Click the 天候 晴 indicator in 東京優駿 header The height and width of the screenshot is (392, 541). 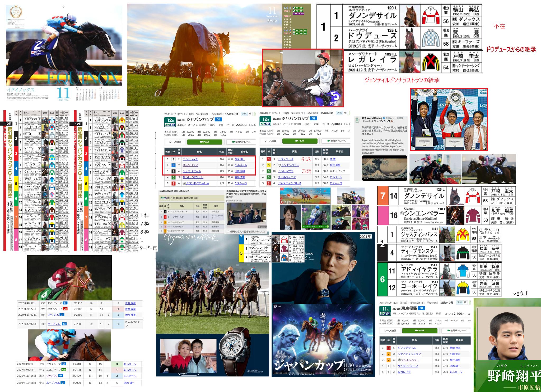pos(462,302)
